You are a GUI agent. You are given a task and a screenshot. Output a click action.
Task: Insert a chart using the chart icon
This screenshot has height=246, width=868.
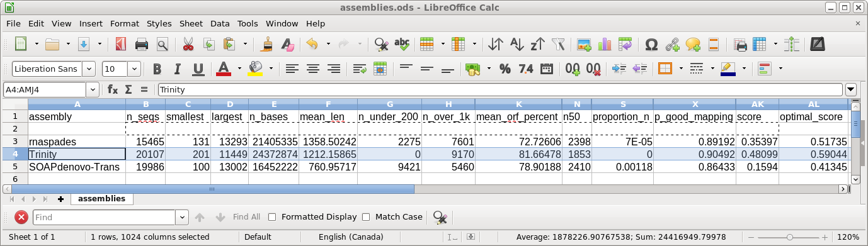tap(605, 44)
